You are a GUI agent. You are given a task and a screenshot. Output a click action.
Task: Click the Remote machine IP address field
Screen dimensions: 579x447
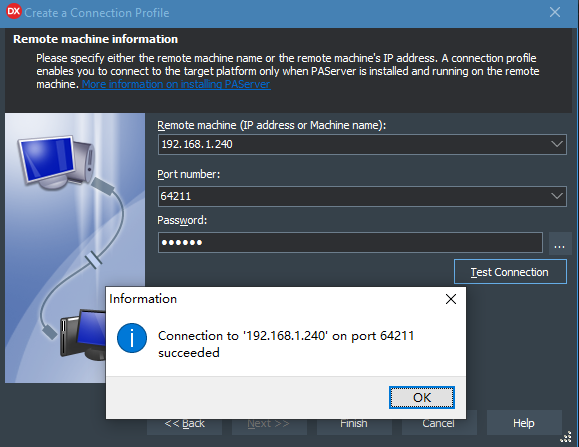click(353, 144)
